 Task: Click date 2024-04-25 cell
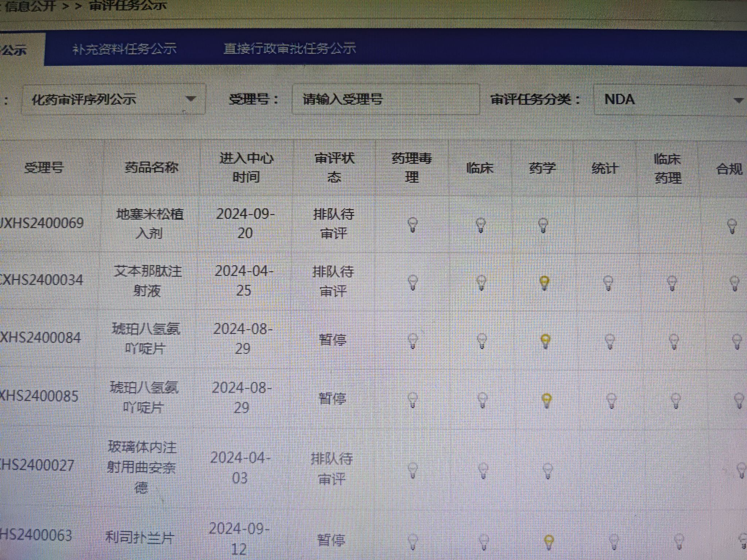(x=244, y=280)
